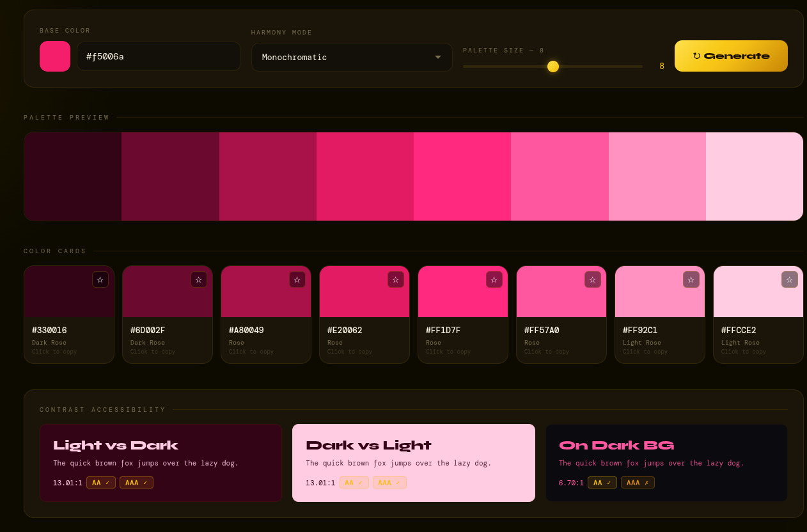807x532 pixels.
Task: Select the darkest palette preview stripe
Action: (x=73, y=176)
